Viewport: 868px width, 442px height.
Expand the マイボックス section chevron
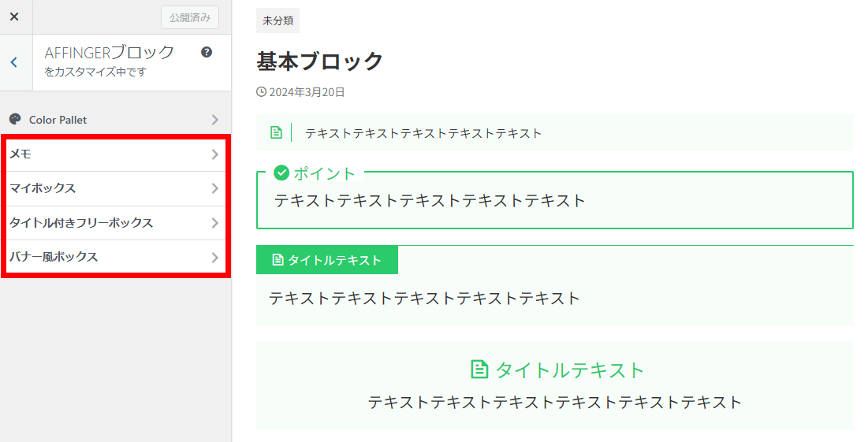tap(214, 188)
